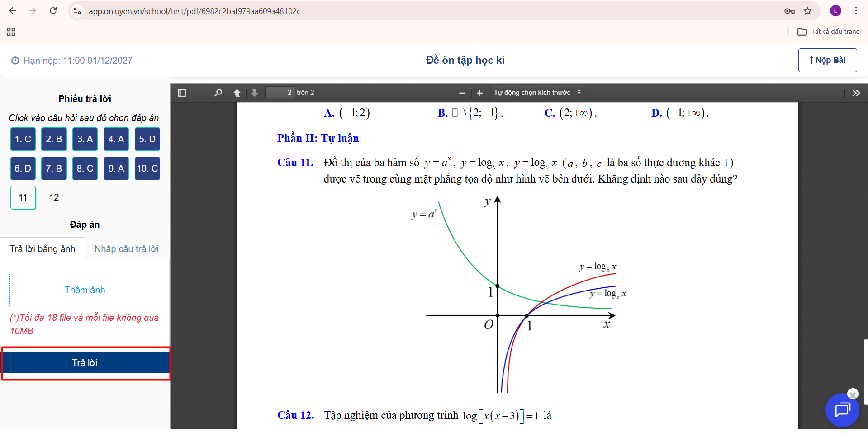Image resolution: width=868 pixels, height=436 pixels.
Task: Click the PDF page number field
Action: pyautogui.click(x=280, y=93)
